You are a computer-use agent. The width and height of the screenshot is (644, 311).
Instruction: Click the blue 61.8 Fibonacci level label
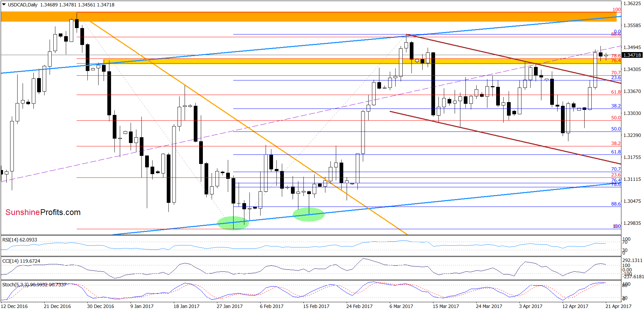pos(616,152)
